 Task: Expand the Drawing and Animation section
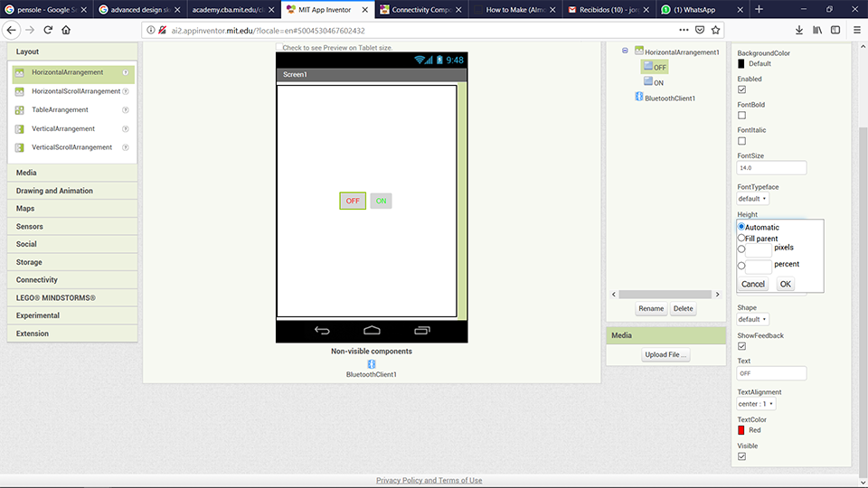pyautogui.click(x=72, y=191)
